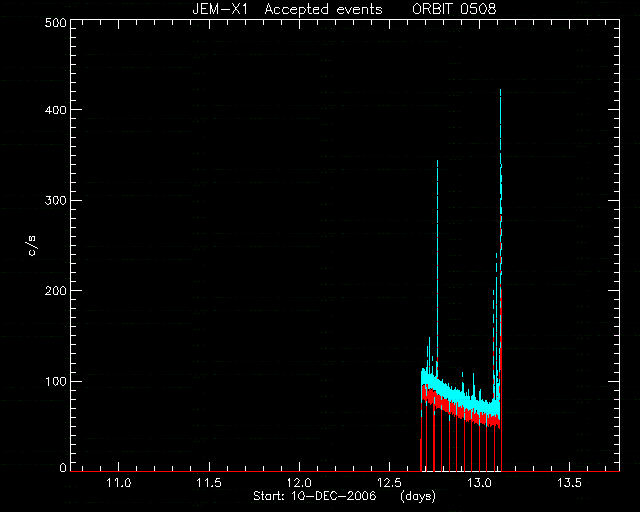Click the ORBIT 0508 label in title
Image resolution: width=640 pixels, height=512 pixels.
pos(454,9)
